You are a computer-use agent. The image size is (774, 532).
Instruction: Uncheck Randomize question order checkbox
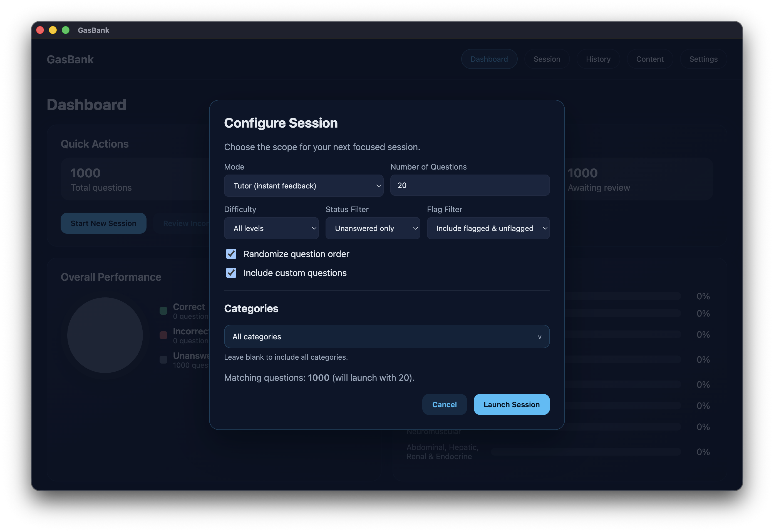click(x=231, y=254)
